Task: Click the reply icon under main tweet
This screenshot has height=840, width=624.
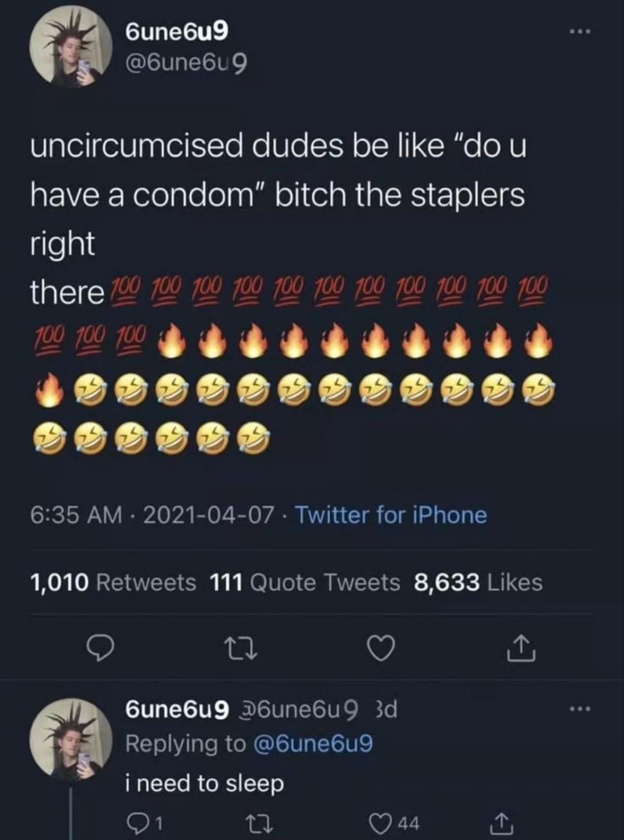Action: (x=101, y=649)
